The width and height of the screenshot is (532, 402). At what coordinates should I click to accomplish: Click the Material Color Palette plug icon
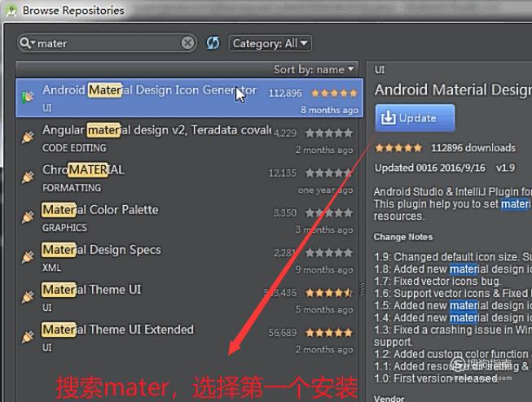click(x=28, y=217)
